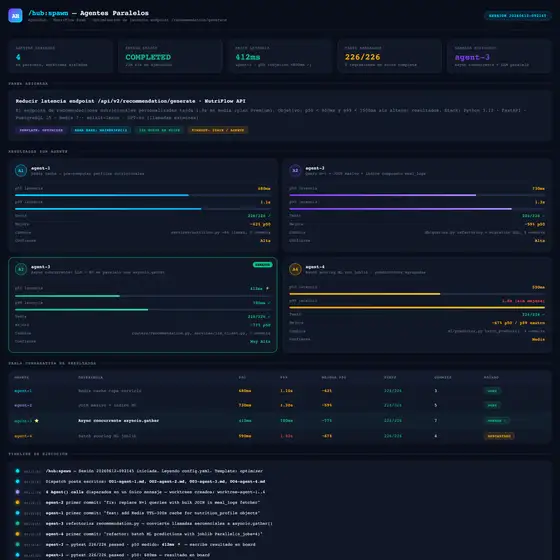Image resolution: width=560 pixels, height=560 pixels.
Task: Click the agent-4 orange status badge in table
Action: click(x=499, y=436)
